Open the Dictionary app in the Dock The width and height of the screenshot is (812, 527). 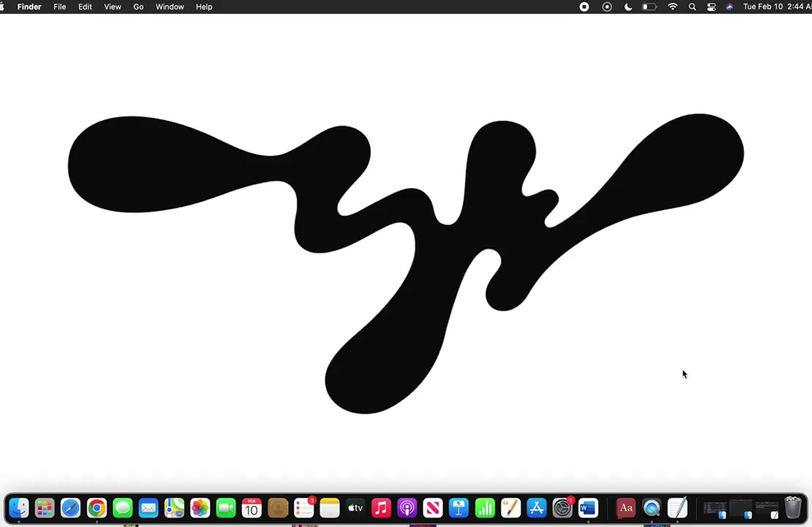point(626,508)
